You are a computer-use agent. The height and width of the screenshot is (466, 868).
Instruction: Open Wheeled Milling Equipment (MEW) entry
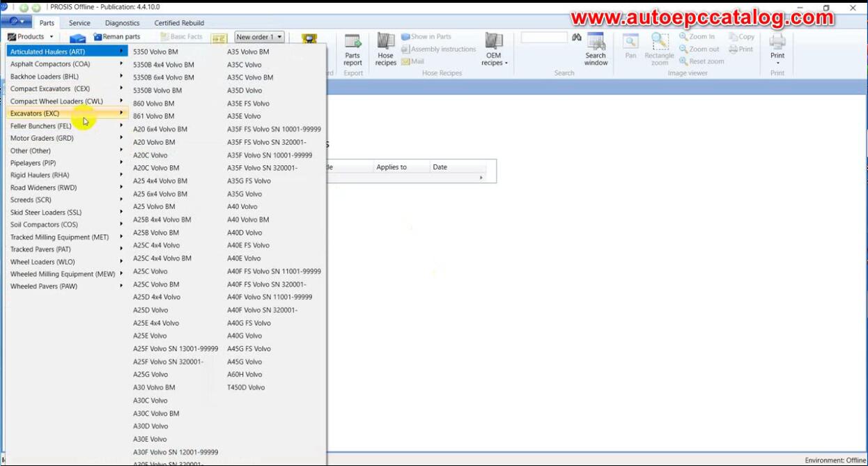coord(67,274)
